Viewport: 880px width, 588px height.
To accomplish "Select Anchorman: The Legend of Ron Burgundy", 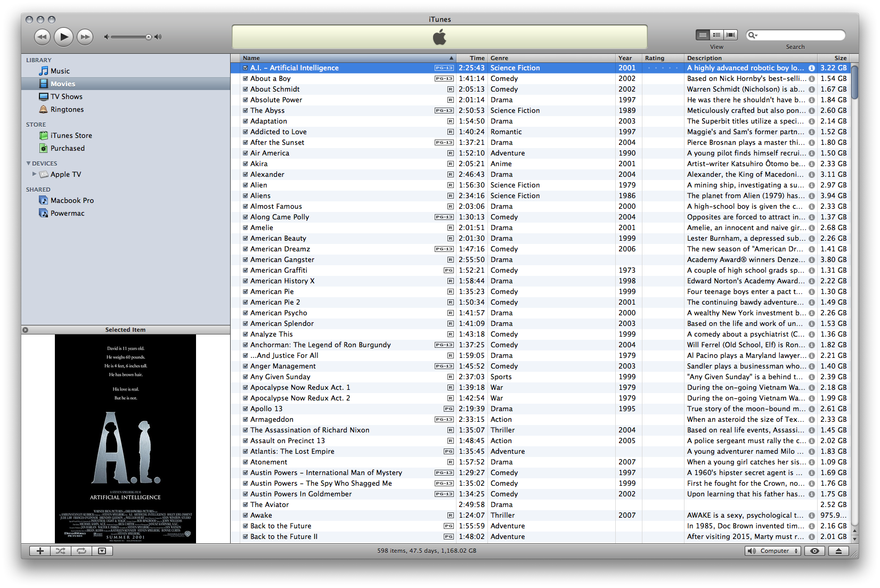I will click(x=540, y=345).
